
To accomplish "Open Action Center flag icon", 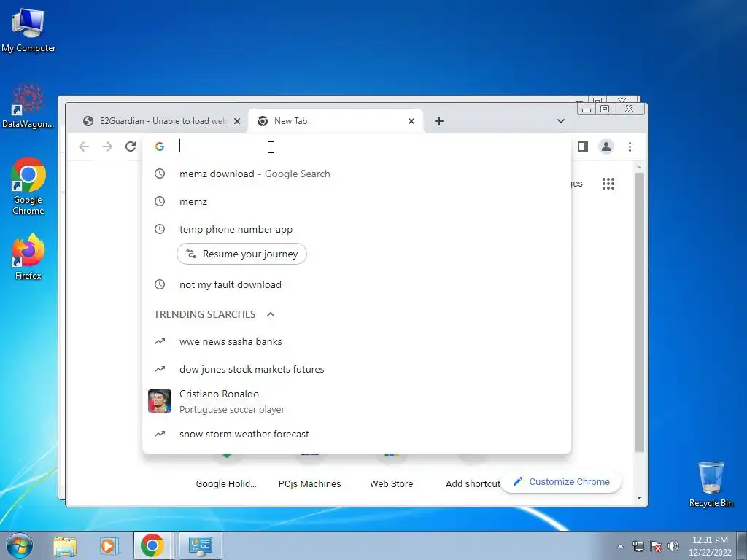I will click(x=656, y=546).
